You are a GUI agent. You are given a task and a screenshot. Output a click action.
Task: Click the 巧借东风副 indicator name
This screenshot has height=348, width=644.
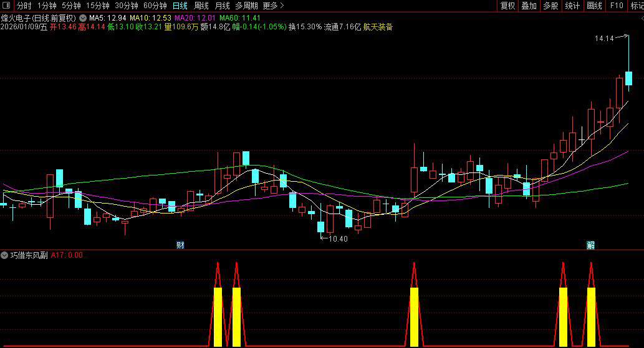(x=29, y=255)
